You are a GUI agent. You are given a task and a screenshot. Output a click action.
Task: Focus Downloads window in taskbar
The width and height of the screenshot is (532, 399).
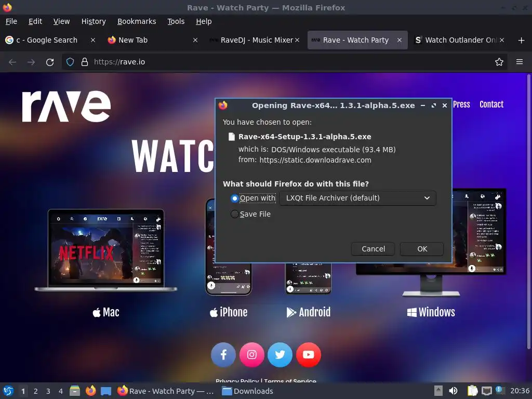pos(248,391)
